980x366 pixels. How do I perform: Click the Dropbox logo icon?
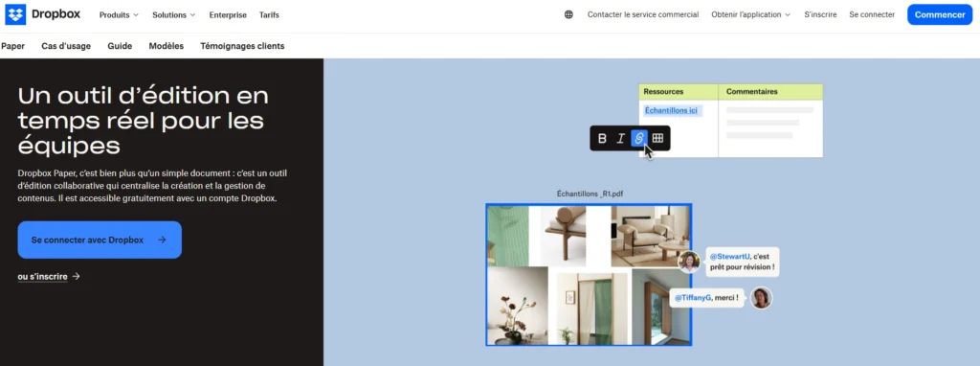[15, 14]
